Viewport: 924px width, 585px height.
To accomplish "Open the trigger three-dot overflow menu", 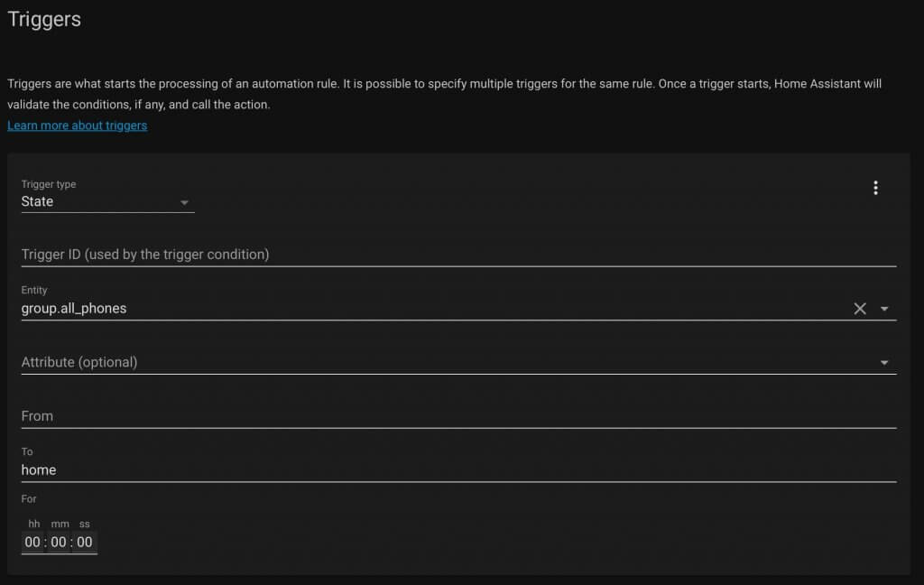I will tap(875, 188).
